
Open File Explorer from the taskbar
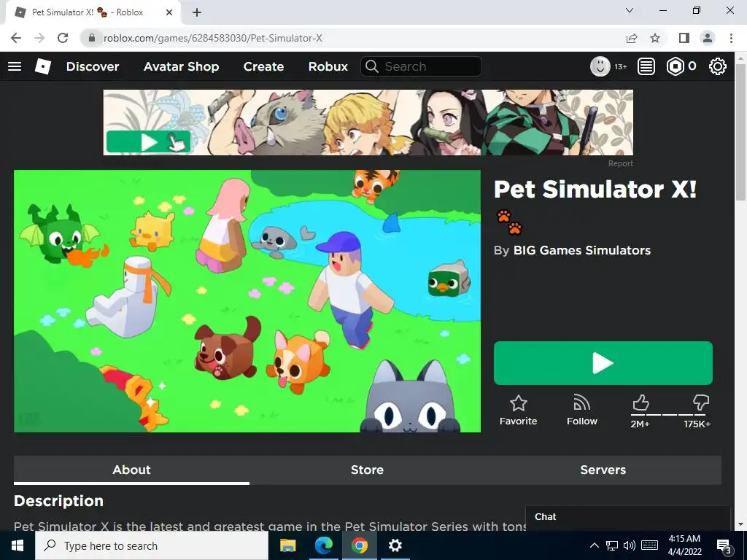[287, 545]
